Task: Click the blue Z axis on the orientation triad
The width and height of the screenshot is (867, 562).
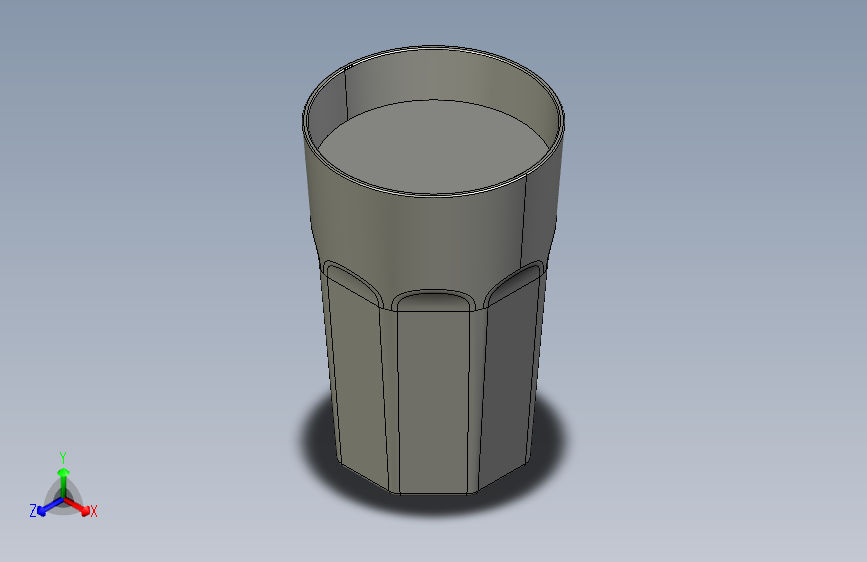Action: tap(47, 507)
